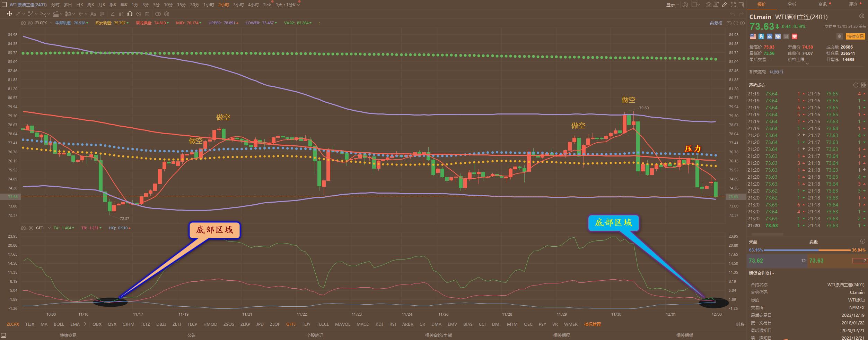Screen dimensions: 868x340
Task: Toggle the magnet snap tool
Action: coord(121,14)
